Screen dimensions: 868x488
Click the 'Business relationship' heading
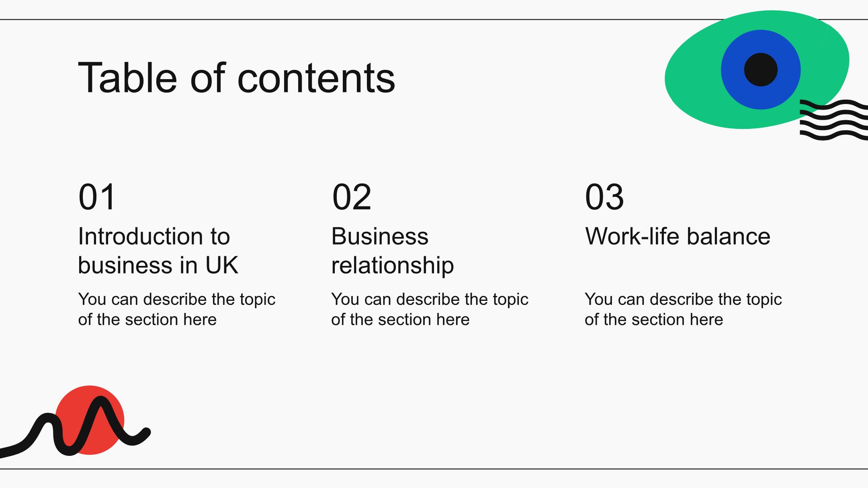click(392, 250)
